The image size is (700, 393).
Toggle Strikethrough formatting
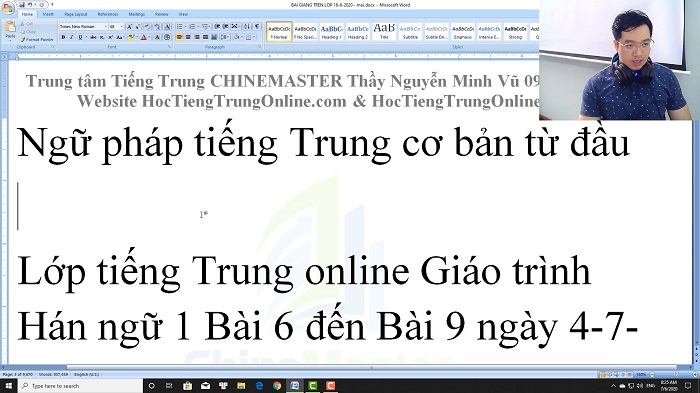pyautogui.click(x=93, y=38)
